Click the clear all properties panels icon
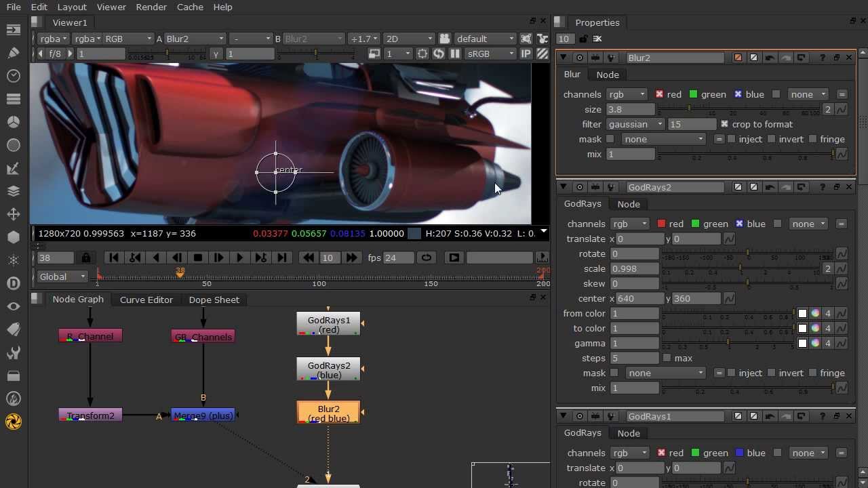868x488 pixels. 597,39
